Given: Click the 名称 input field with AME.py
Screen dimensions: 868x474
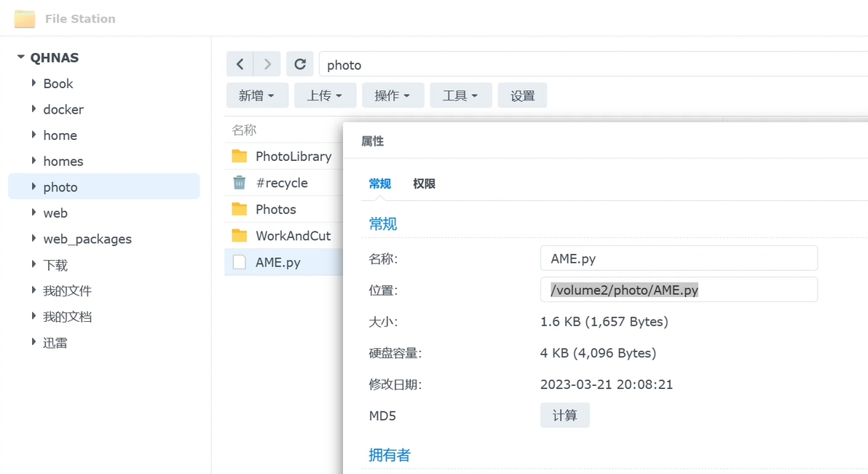Looking at the screenshot, I should point(679,258).
